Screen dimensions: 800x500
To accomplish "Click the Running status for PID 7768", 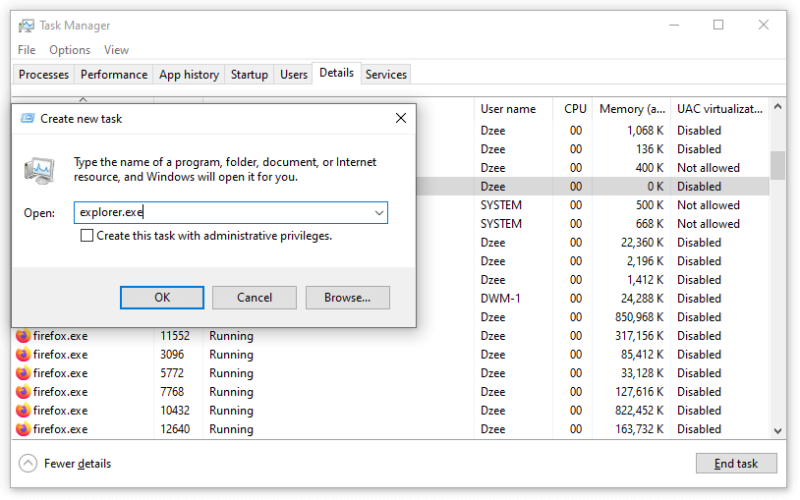I will pos(231,392).
